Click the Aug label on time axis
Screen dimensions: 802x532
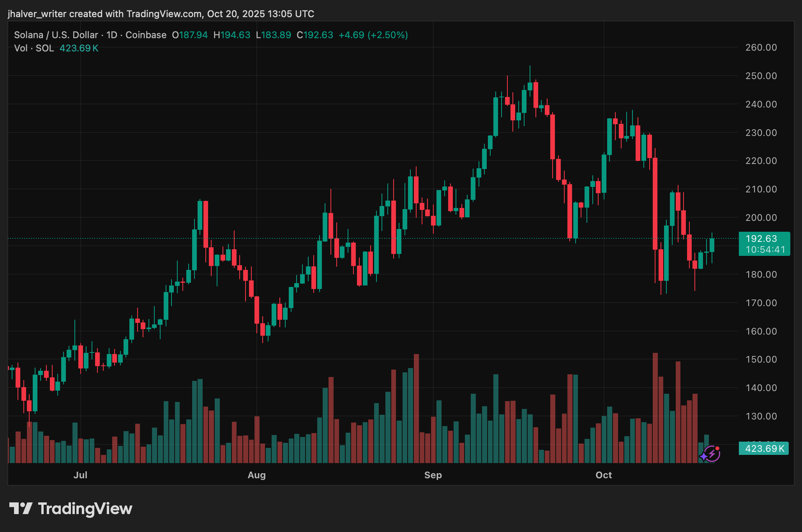pyautogui.click(x=257, y=475)
